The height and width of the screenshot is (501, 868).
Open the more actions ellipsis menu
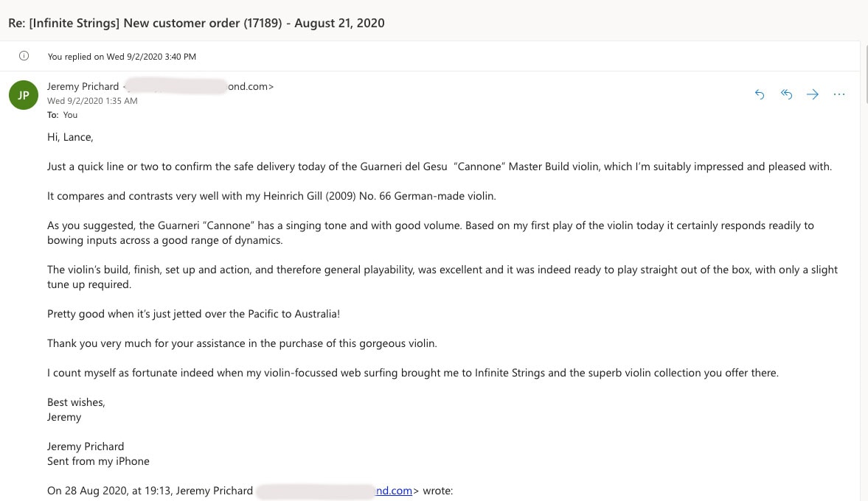click(839, 94)
